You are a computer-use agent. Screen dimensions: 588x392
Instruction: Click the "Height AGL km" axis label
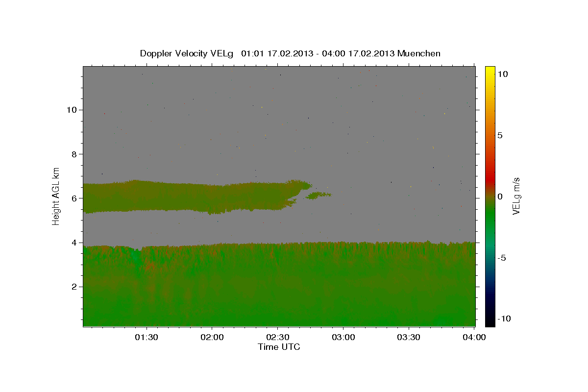point(56,196)
